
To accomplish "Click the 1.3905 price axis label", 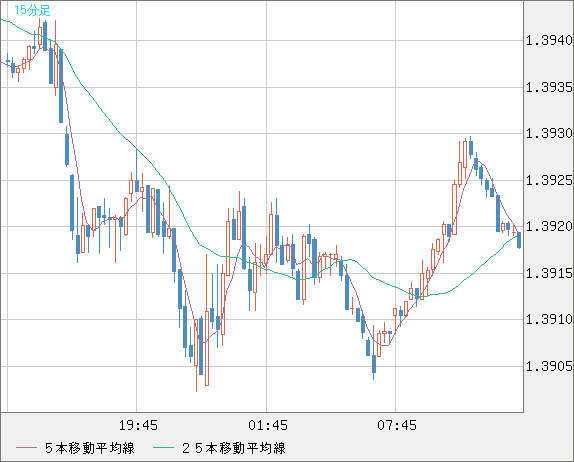I will 549,366.
